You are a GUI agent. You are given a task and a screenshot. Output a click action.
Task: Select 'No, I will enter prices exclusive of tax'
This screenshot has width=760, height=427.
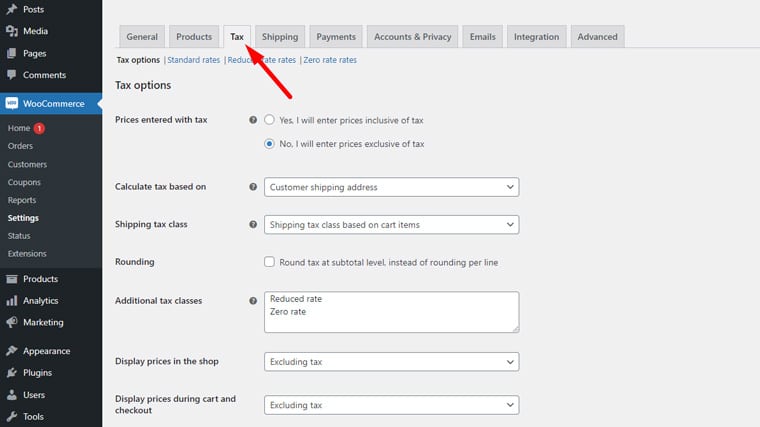(270, 144)
